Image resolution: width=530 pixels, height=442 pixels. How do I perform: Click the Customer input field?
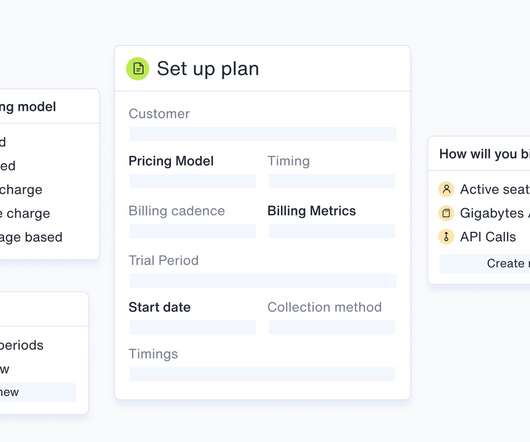pos(263,134)
